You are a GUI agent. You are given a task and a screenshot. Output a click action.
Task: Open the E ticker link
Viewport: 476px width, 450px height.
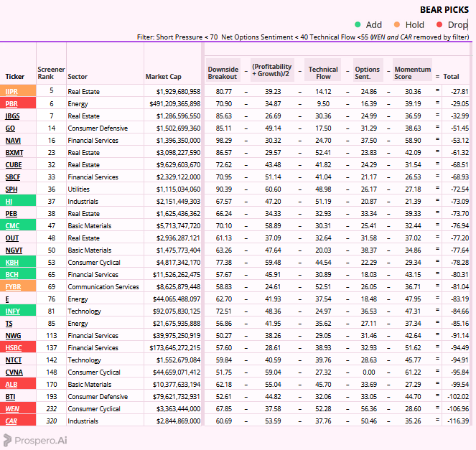click(7, 299)
